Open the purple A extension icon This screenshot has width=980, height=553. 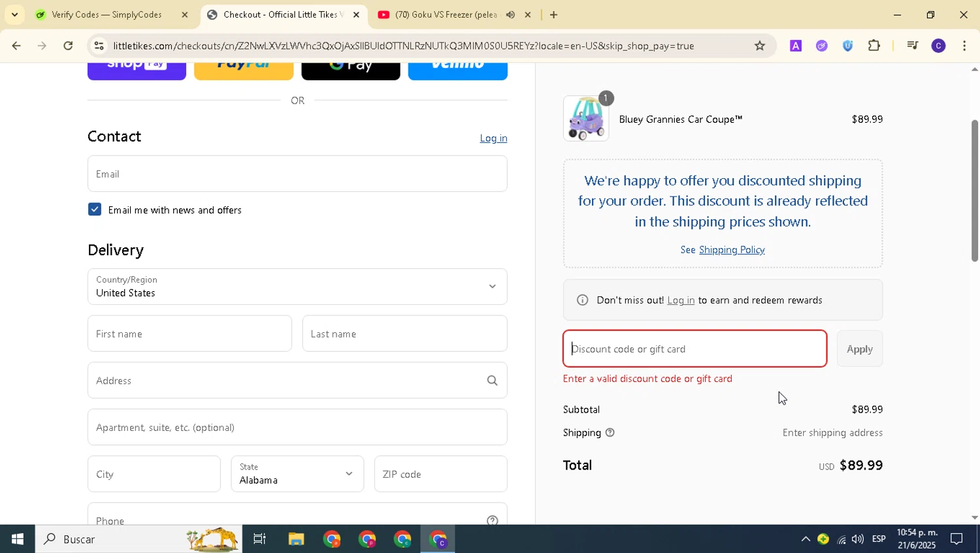pyautogui.click(x=796, y=46)
